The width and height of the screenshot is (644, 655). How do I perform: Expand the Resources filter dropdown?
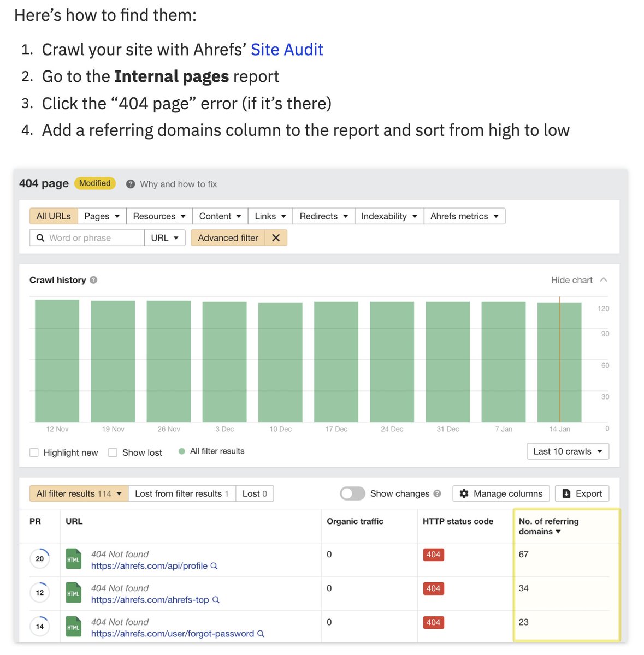(x=159, y=216)
